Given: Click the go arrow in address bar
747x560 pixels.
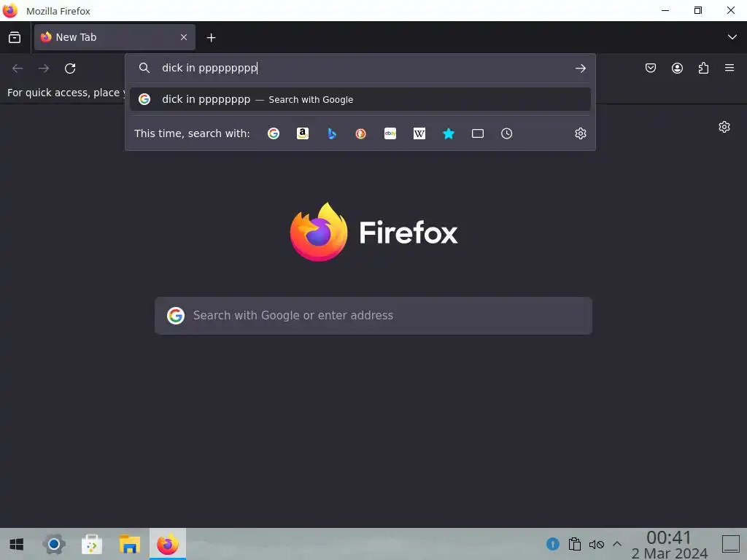Looking at the screenshot, I should tap(580, 68).
